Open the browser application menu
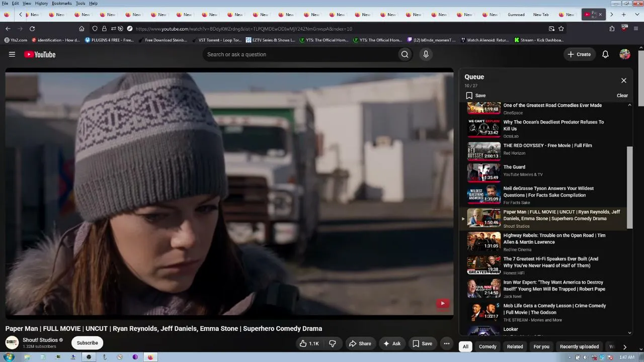 [x=636, y=29]
